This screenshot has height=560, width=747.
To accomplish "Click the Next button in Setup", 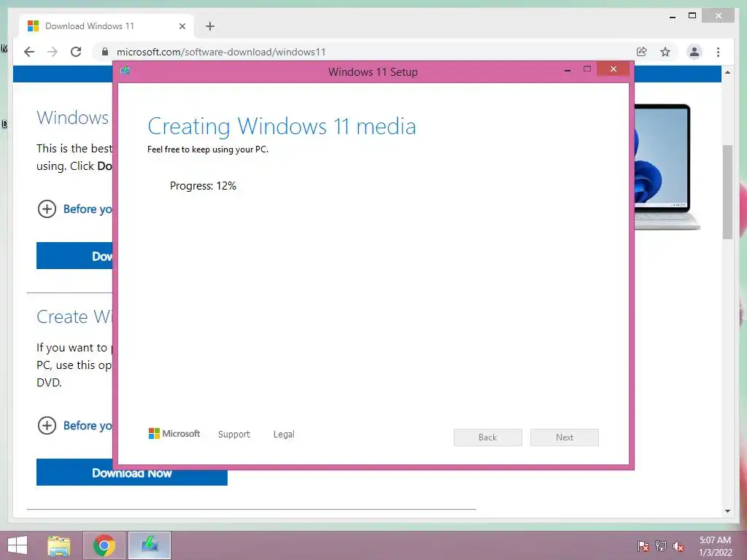I will [x=565, y=437].
